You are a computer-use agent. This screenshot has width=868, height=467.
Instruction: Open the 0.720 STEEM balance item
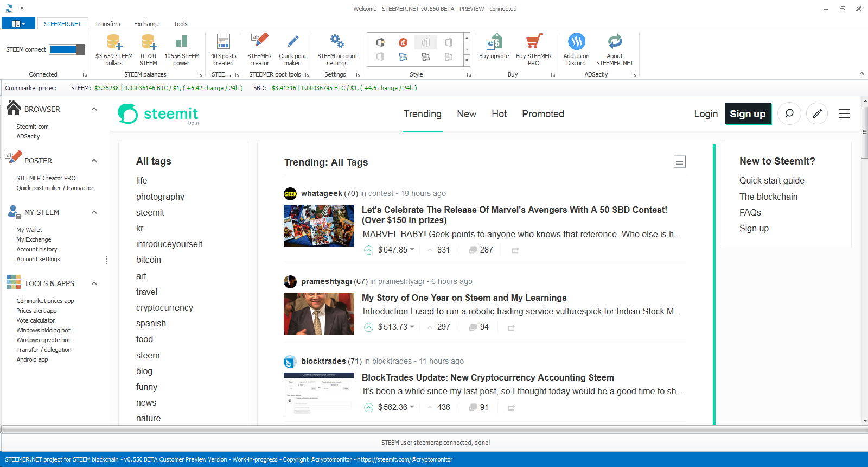click(x=148, y=50)
